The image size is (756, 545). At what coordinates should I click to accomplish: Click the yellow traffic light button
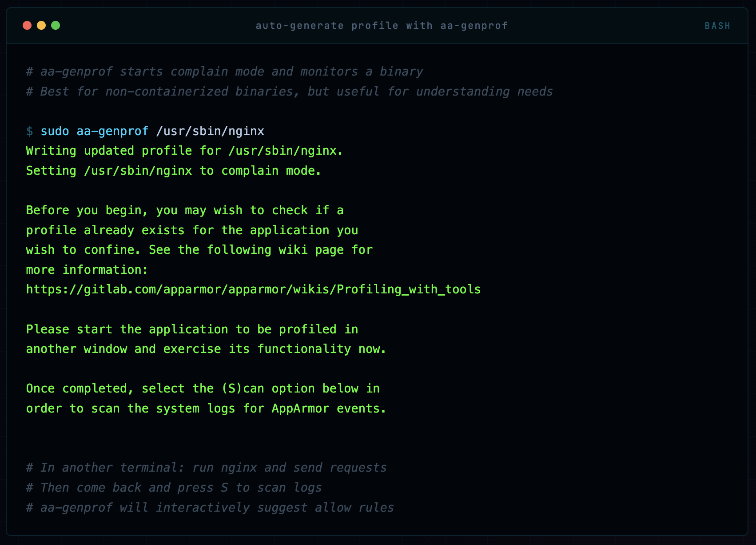41,25
